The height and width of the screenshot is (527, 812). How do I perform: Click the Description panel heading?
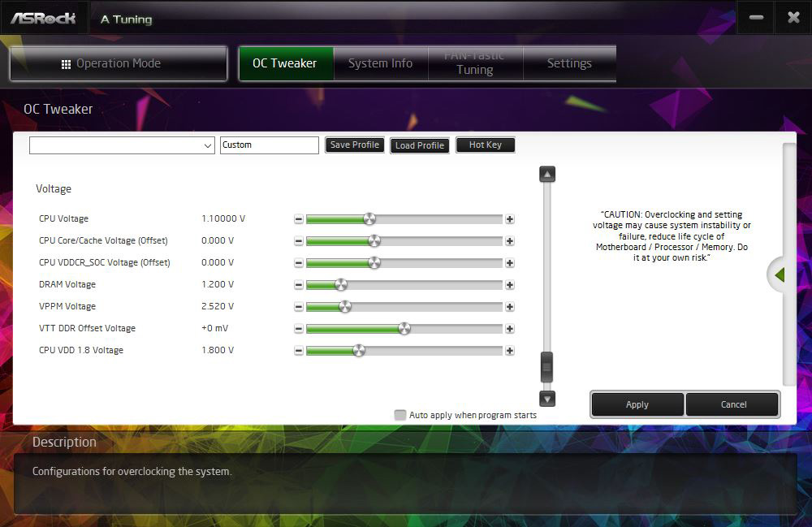click(x=64, y=442)
